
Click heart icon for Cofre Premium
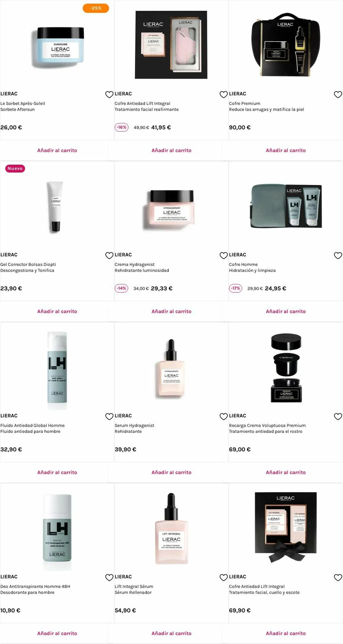coord(338,95)
